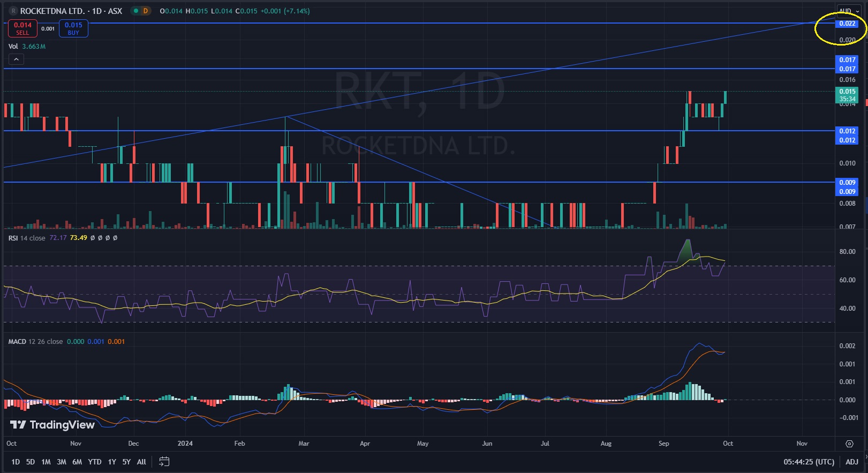Viewport: 868px width, 473px height.
Task: Open the 05:44:25 (UTC) timezone menu
Action: pos(809,462)
